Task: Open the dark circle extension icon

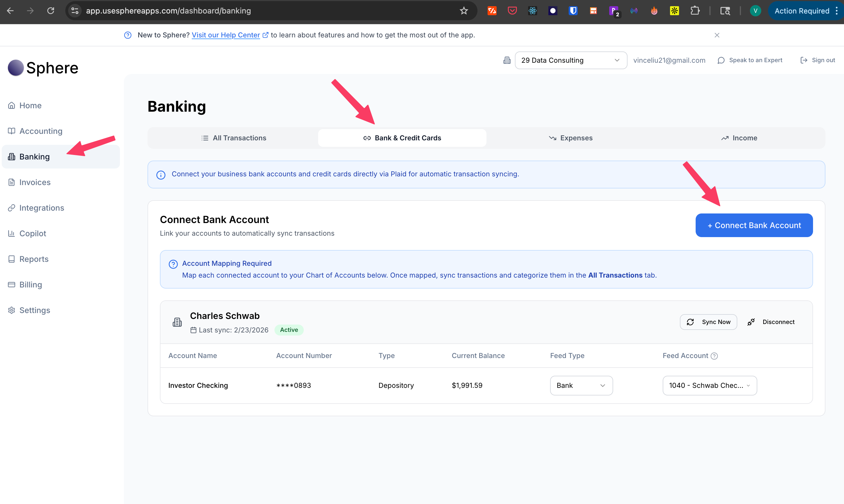Action: coord(553,11)
